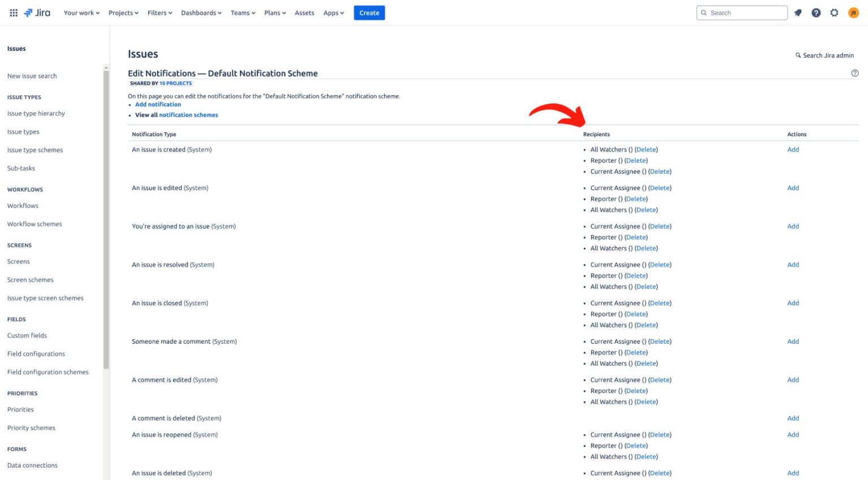The height and width of the screenshot is (480, 868).
Task: Click inside the top Search field
Action: (742, 12)
